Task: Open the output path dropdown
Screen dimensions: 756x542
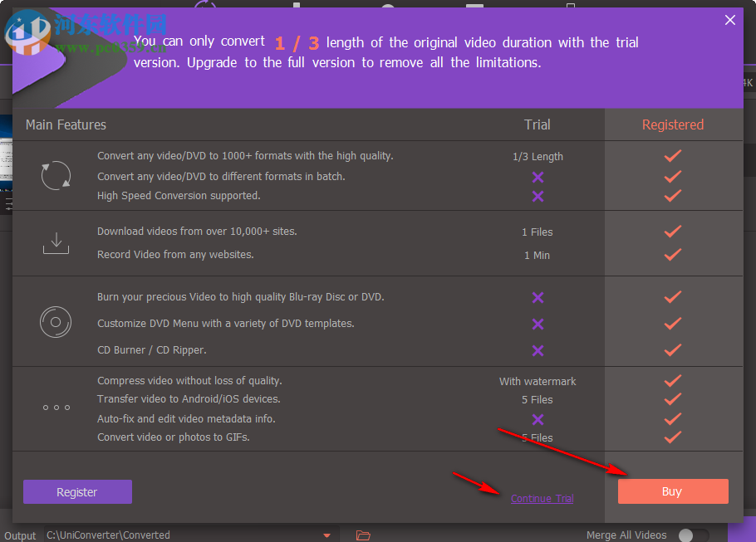Action: click(x=327, y=535)
